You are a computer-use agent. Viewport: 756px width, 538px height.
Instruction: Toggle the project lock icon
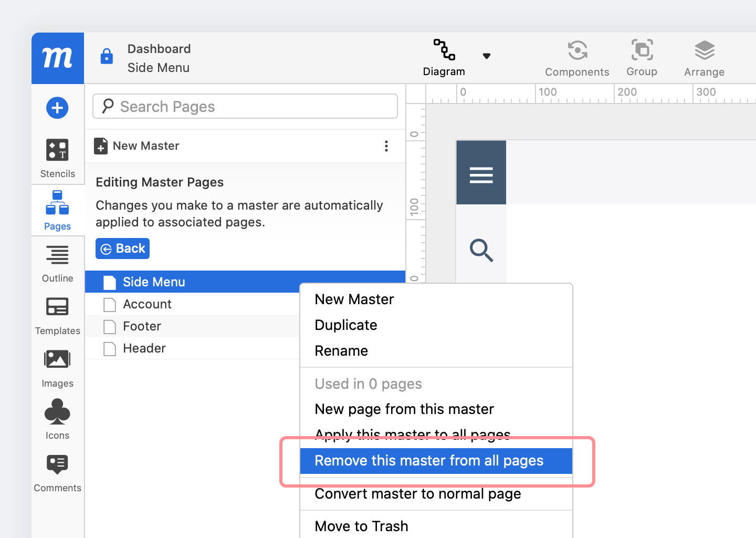(107, 56)
